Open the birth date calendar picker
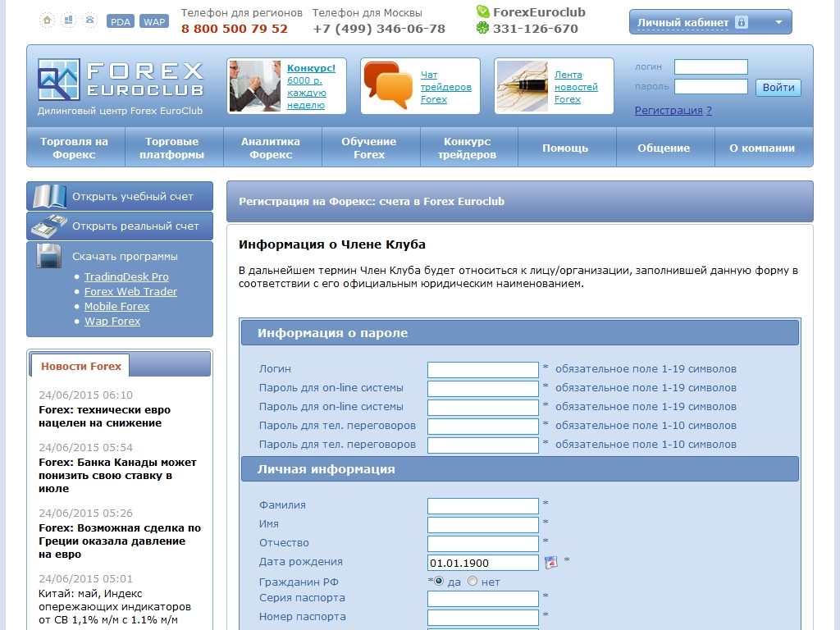This screenshot has height=630, width=840. pyautogui.click(x=551, y=562)
